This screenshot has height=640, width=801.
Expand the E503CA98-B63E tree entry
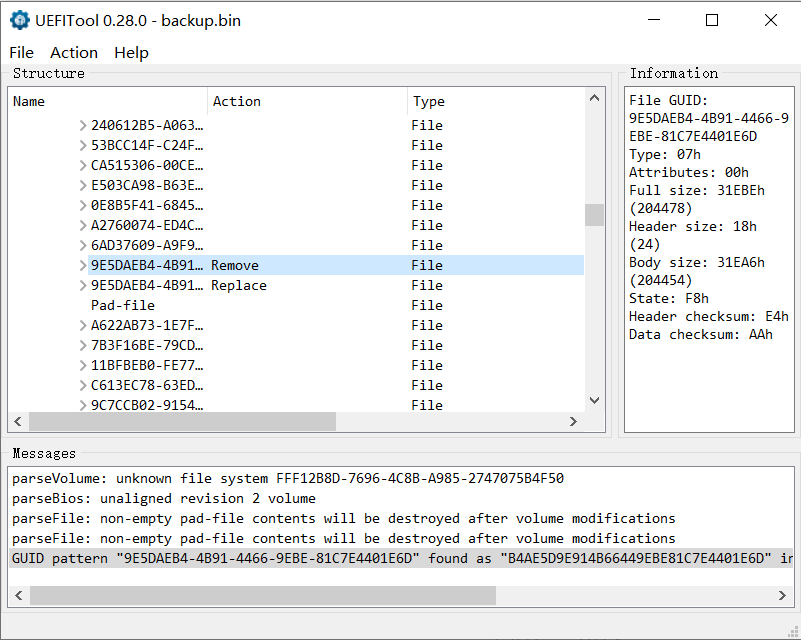[83, 186]
